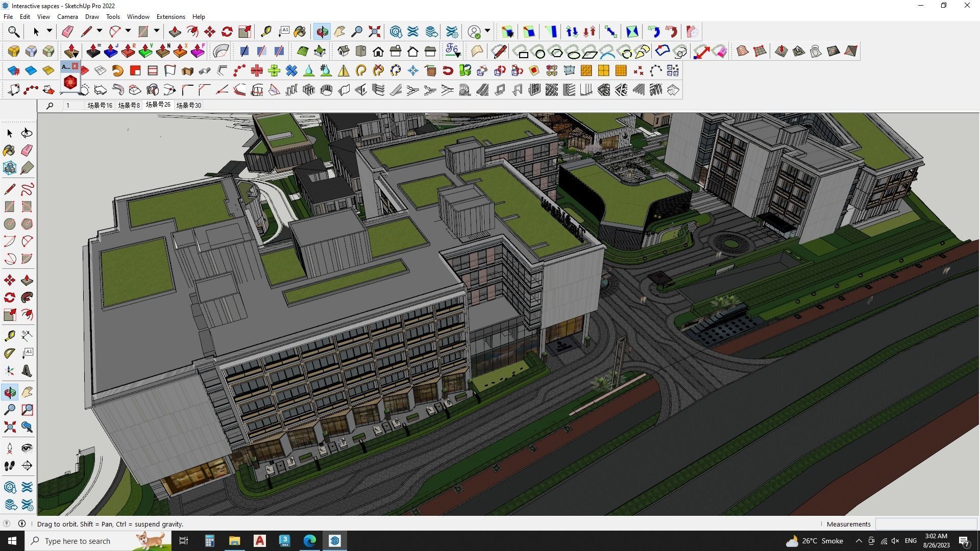Image resolution: width=980 pixels, height=551 pixels.
Task: Select the Rotated Rectangle tool
Action: click(27, 207)
